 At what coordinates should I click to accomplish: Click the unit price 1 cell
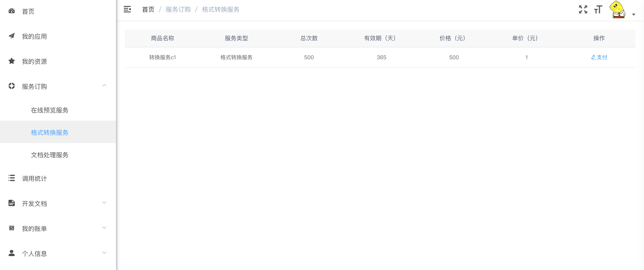point(526,57)
